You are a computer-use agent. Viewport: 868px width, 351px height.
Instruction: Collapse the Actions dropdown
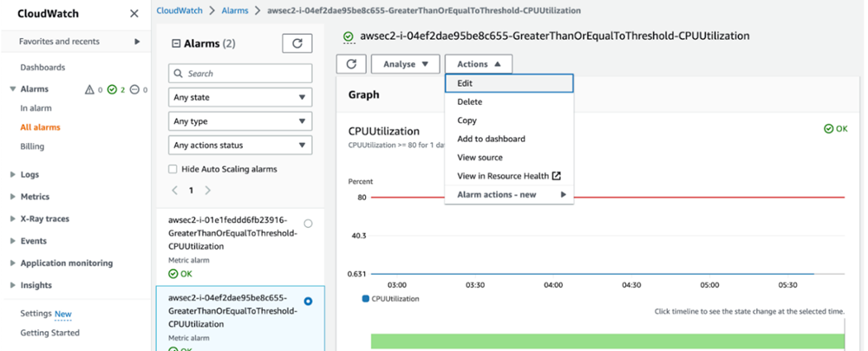point(479,64)
